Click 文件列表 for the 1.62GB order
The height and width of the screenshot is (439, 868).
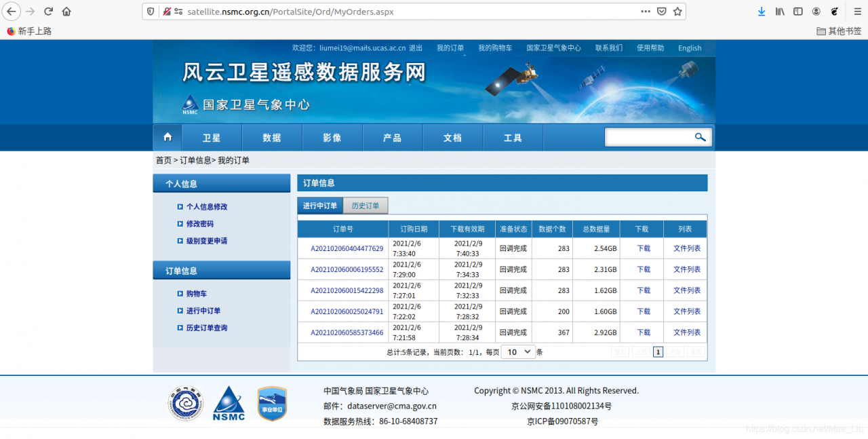(x=687, y=290)
